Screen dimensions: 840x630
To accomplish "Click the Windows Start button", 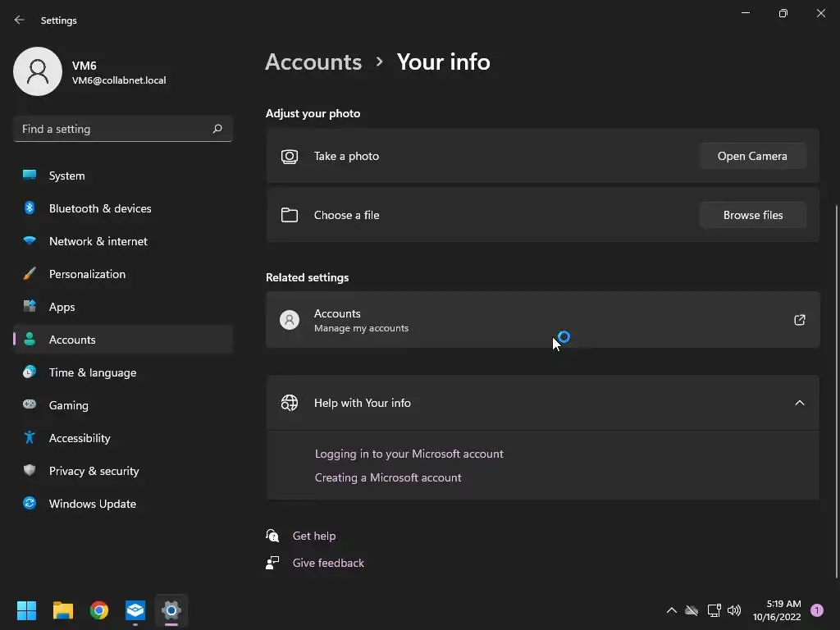I will point(27,610).
